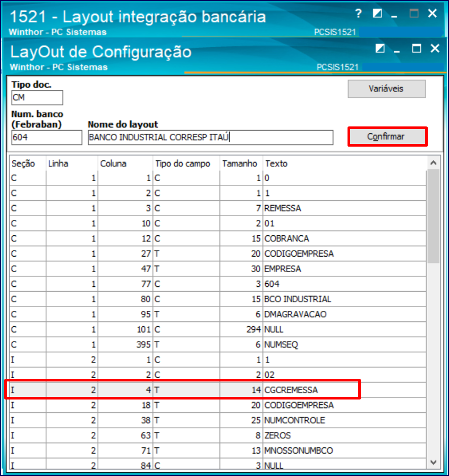The height and width of the screenshot is (476, 449).
Task: Click the restore-layout icon in the LayOut de Configuração title bar
Action: click(380, 48)
